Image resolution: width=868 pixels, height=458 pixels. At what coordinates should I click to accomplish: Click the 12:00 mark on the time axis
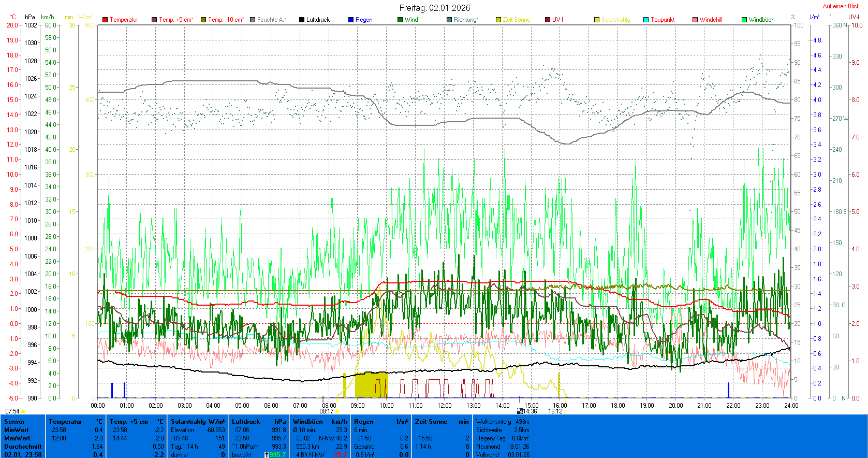click(444, 406)
